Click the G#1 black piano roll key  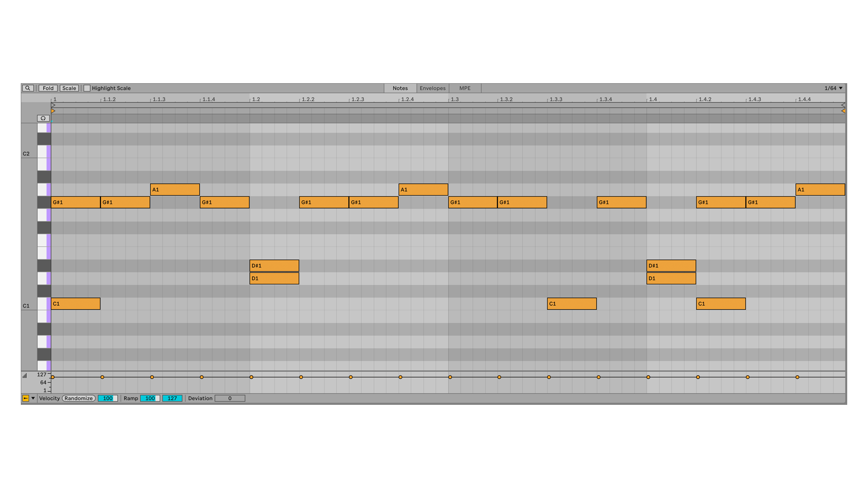tap(44, 202)
